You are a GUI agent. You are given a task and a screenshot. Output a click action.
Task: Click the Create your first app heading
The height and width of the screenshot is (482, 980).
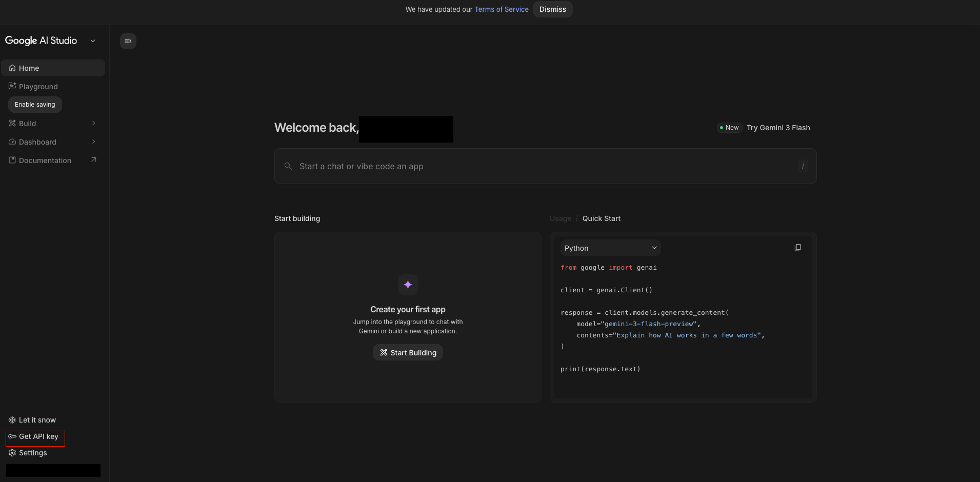click(x=408, y=309)
